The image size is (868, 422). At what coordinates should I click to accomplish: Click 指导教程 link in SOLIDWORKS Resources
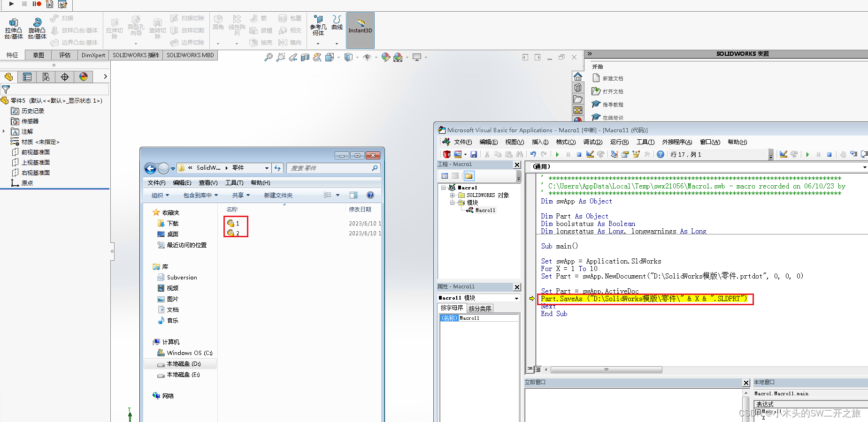click(613, 105)
